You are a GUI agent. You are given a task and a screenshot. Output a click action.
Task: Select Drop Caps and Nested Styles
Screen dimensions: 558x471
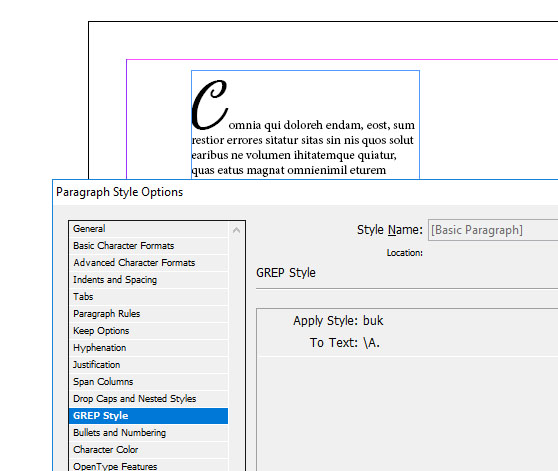(148, 399)
